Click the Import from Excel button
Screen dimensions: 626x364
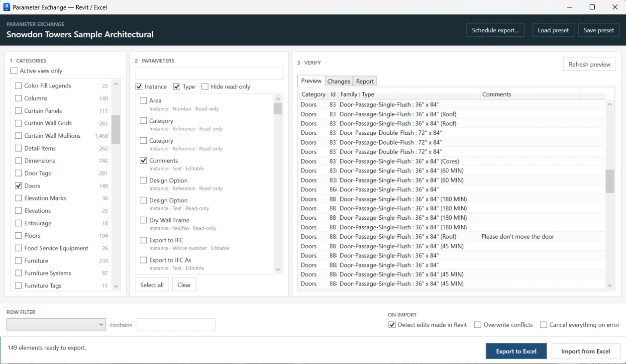point(586,351)
